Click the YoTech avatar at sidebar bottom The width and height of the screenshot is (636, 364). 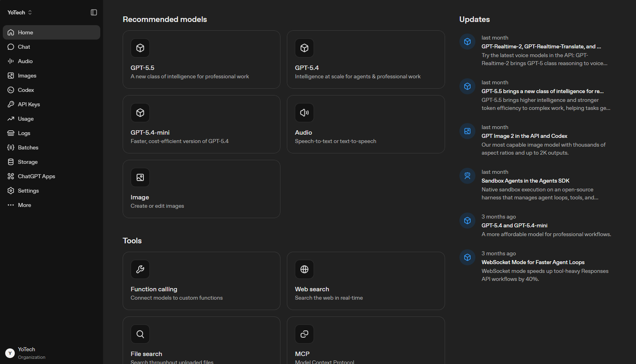point(10,353)
